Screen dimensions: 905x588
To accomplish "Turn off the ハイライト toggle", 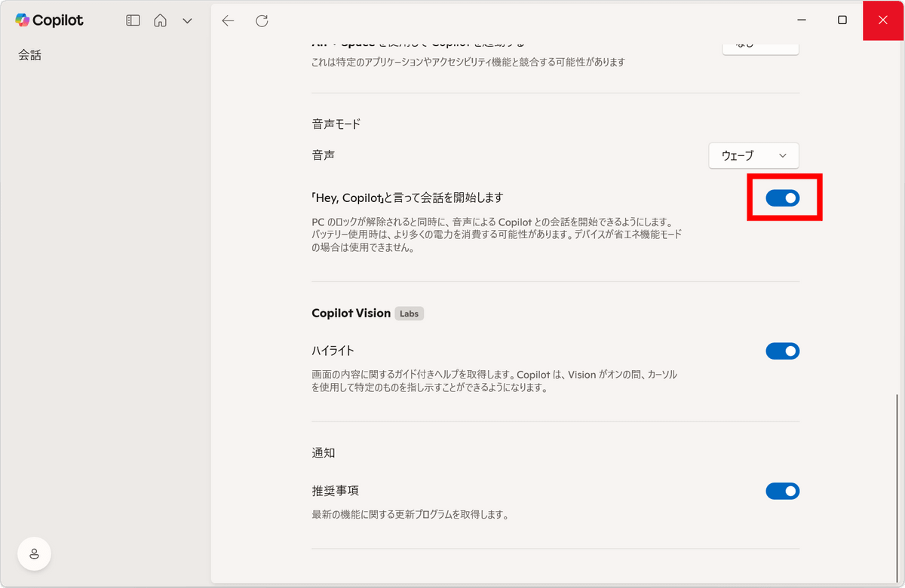I will 782,351.
